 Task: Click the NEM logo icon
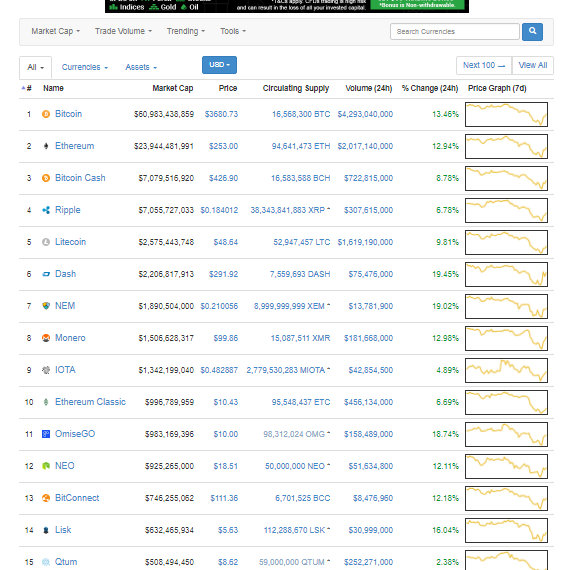coord(46,306)
